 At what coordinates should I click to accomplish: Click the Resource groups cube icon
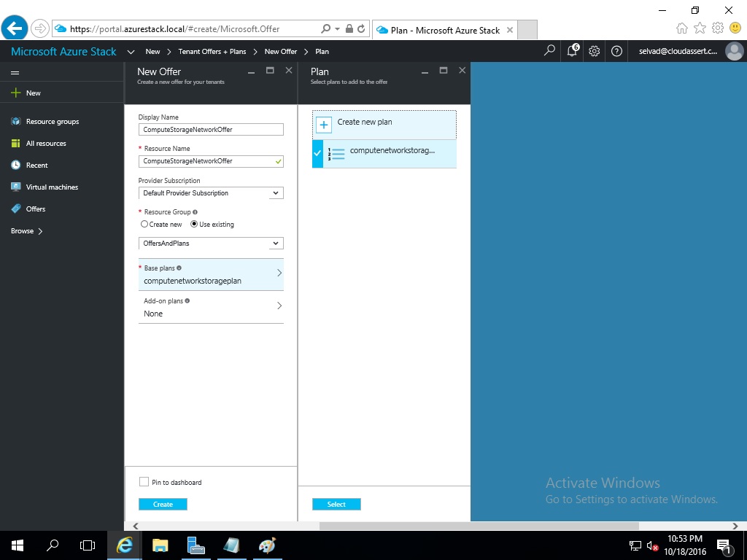pos(16,122)
